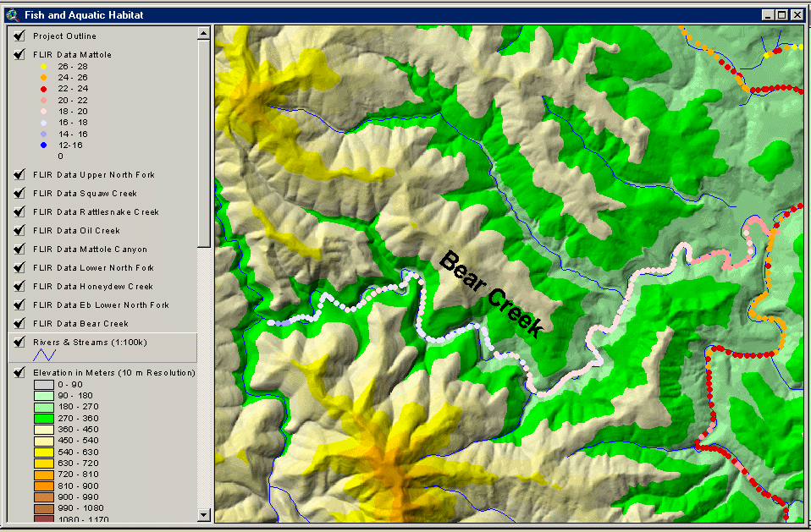Click legend scrollbar up arrow
The image size is (811, 532).
204,34
